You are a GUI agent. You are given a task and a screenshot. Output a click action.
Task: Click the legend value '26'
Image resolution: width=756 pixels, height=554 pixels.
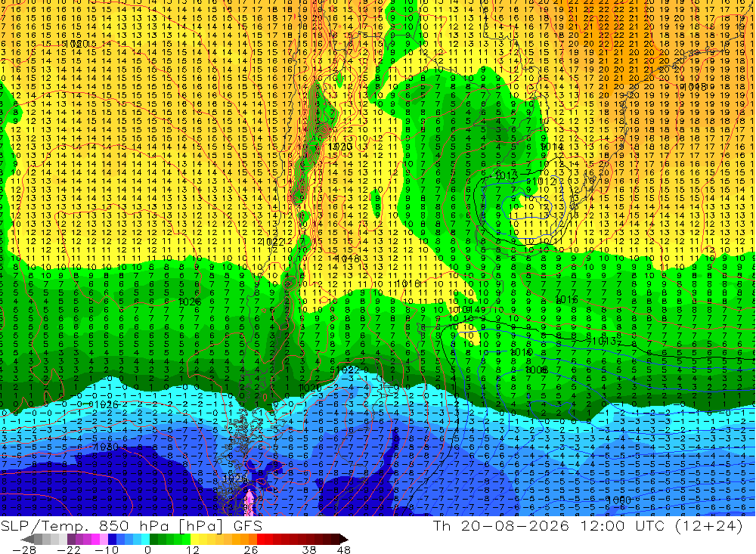click(x=251, y=550)
